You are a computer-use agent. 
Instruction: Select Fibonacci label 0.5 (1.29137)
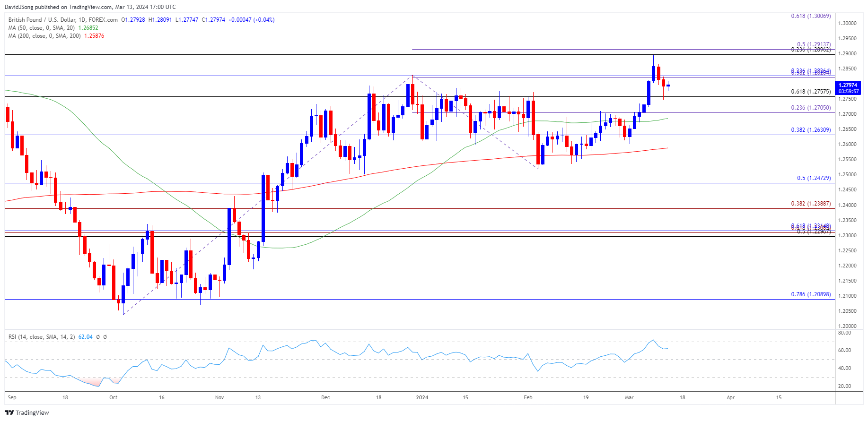pos(814,44)
